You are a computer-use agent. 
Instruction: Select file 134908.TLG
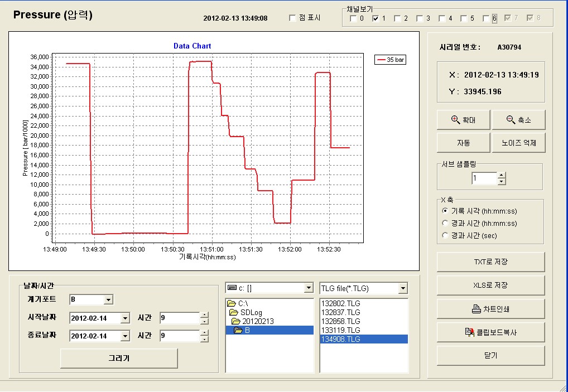tap(364, 339)
